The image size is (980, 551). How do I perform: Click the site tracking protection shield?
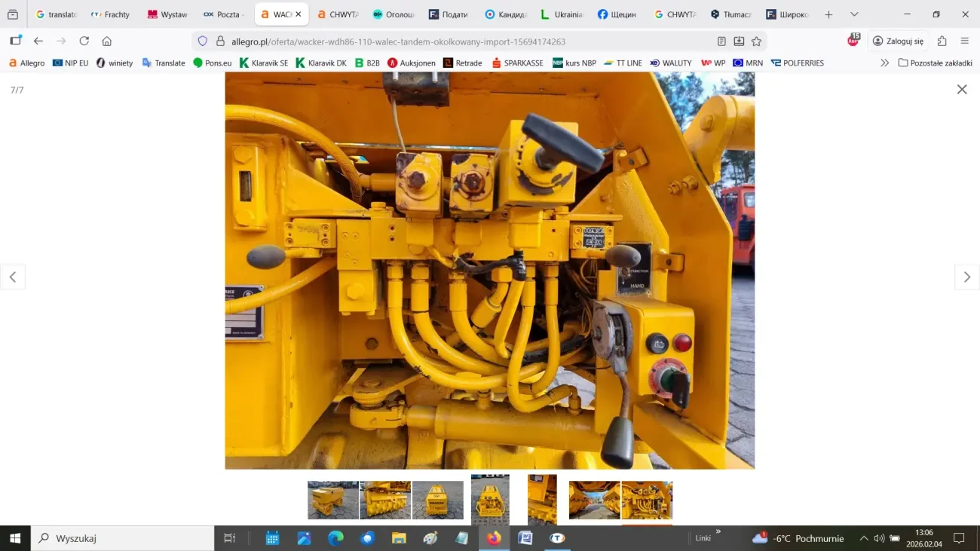(x=202, y=41)
